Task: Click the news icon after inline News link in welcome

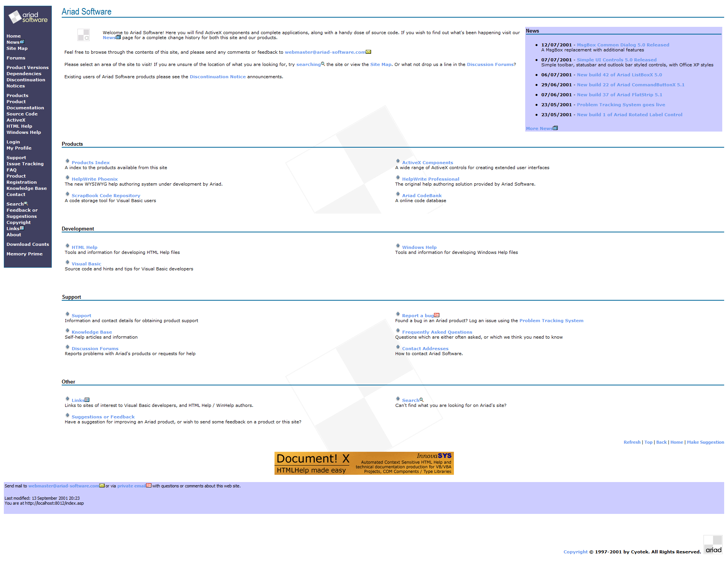Action: (x=118, y=37)
